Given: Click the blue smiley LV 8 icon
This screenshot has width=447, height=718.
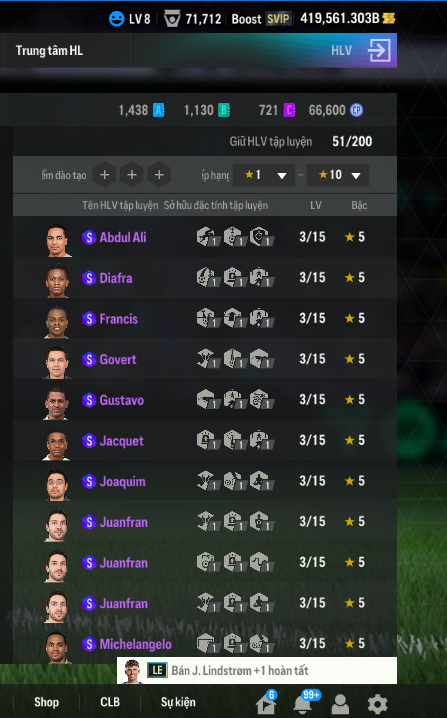Looking at the screenshot, I should (116, 19).
